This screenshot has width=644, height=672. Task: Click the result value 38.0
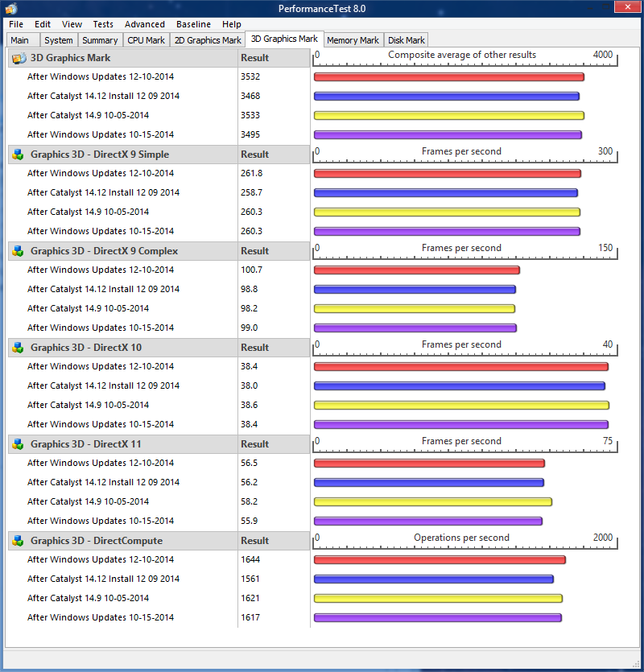click(249, 385)
